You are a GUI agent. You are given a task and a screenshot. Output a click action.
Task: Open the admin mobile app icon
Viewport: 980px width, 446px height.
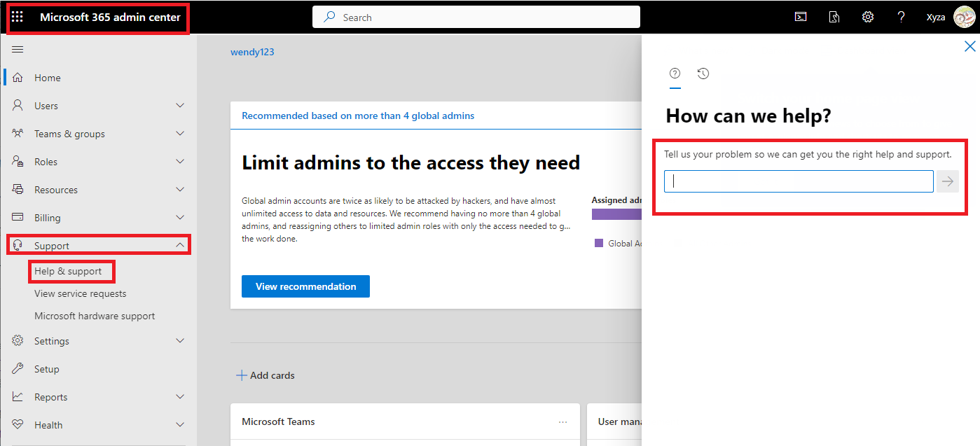834,16
